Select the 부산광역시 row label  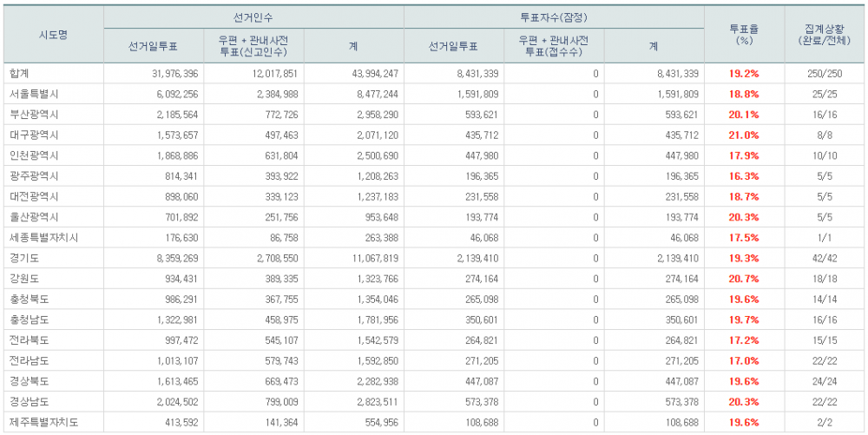tap(34, 115)
